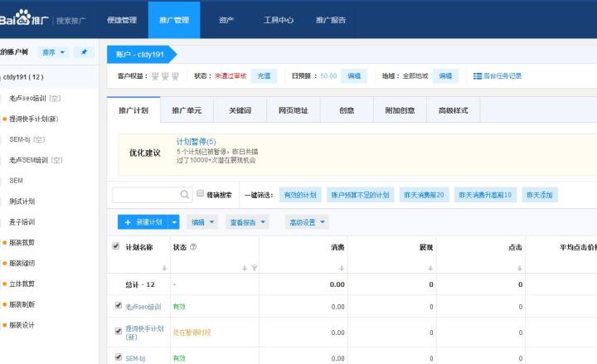Expand the 高级设置 dropdown

(x=307, y=222)
